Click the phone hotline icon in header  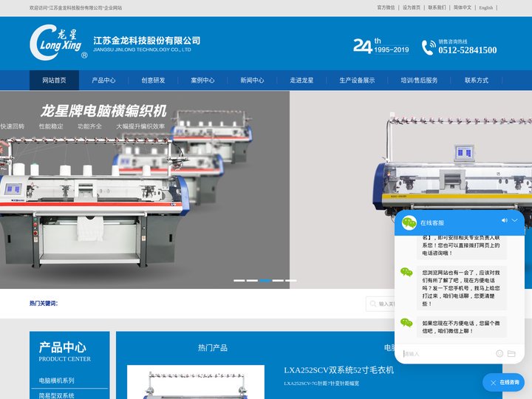(x=428, y=47)
